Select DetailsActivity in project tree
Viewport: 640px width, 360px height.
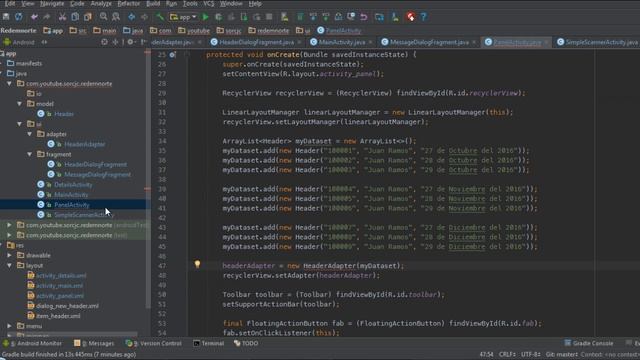tap(73, 184)
